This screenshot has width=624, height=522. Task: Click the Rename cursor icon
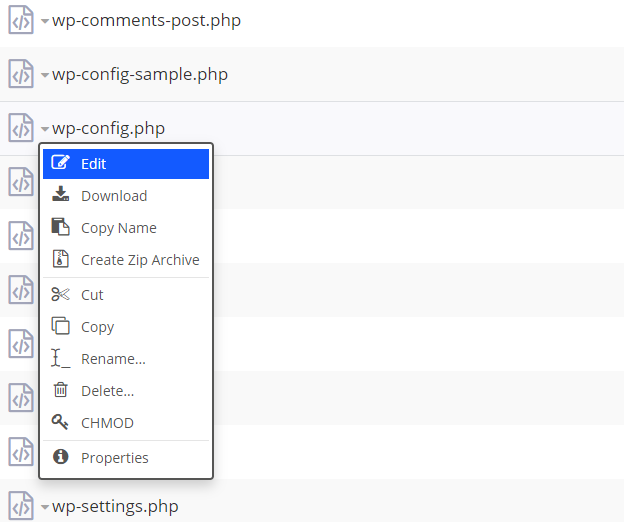pyautogui.click(x=61, y=359)
